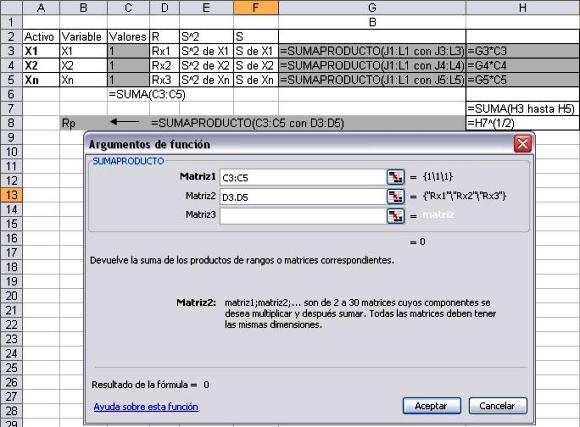Select cell H7 with SUMA(H3 hasta H5)
The height and width of the screenshot is (427, 580).
(x=522, y=109)
